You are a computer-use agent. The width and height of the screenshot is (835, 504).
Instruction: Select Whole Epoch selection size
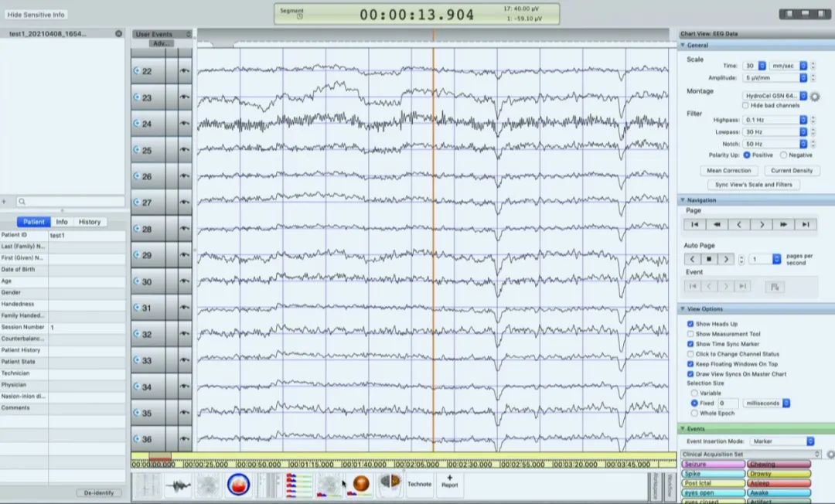(694, 414)
